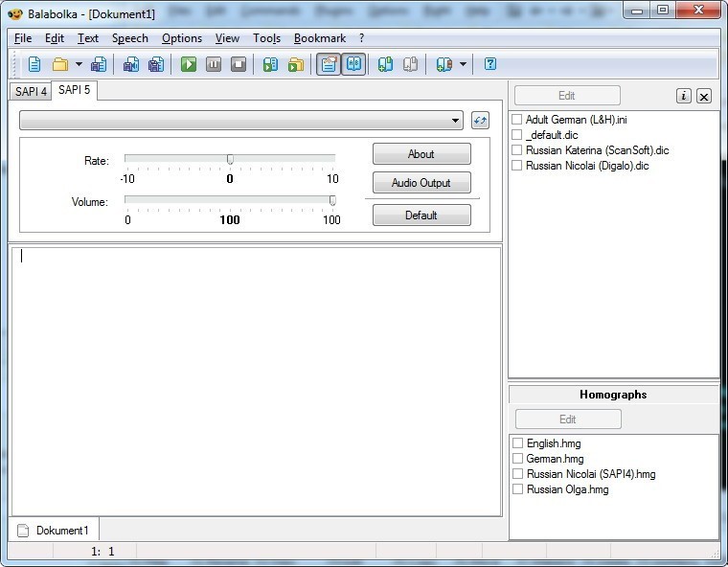Check the Russian Katerina (ScanSoft).dic box

517,150
